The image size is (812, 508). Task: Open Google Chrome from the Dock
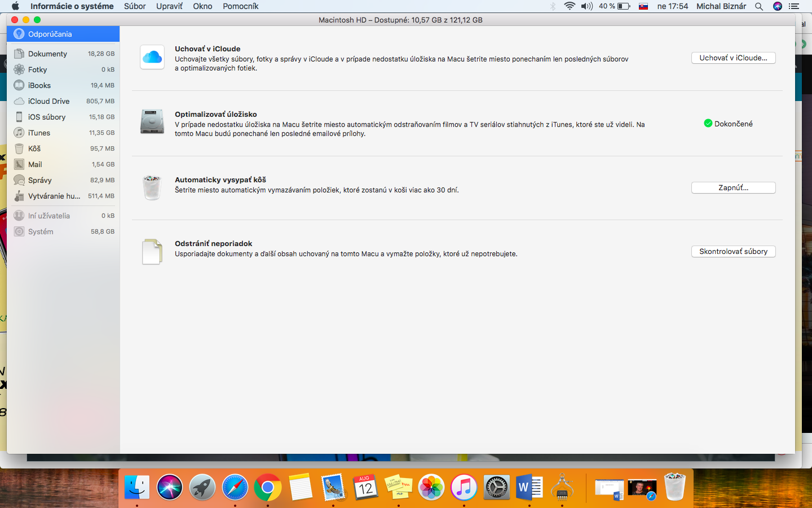(x=268, y=487)
